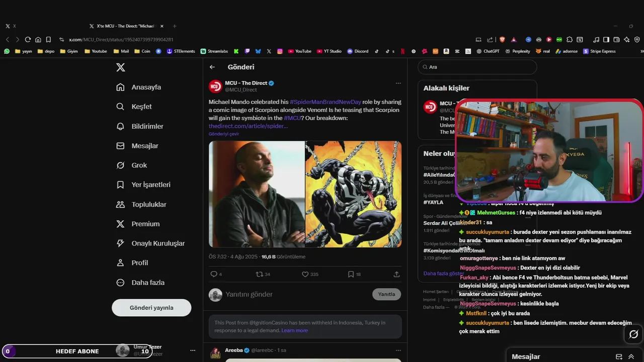Click Learn more on withheld post notice
Screen dimensions: 644x362
coord(294,330)
